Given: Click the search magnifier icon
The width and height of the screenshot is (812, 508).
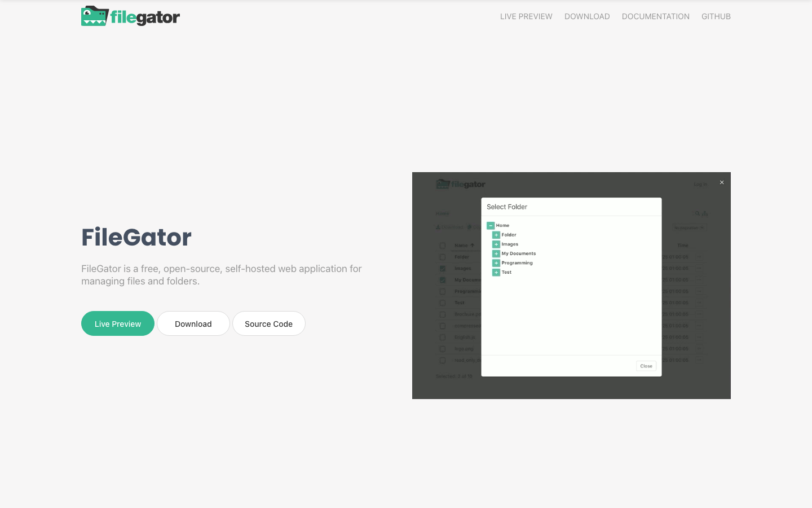Looking at the screenshot, I should [697, 213].
